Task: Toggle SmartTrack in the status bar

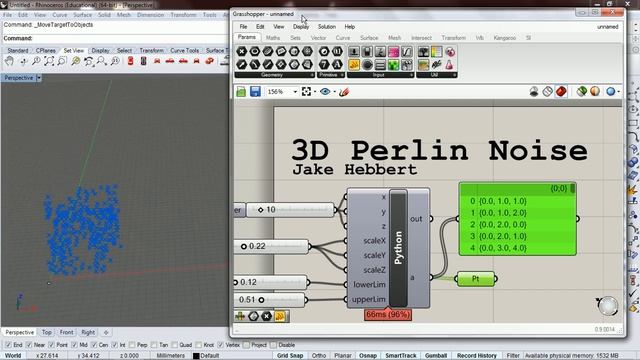Action: coord(400,356)
